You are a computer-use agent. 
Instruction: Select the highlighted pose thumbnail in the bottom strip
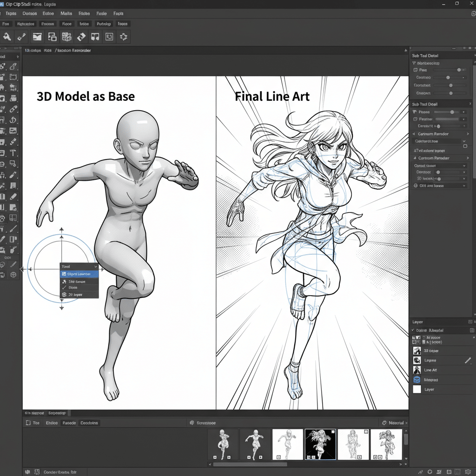[x=320, y=444]
